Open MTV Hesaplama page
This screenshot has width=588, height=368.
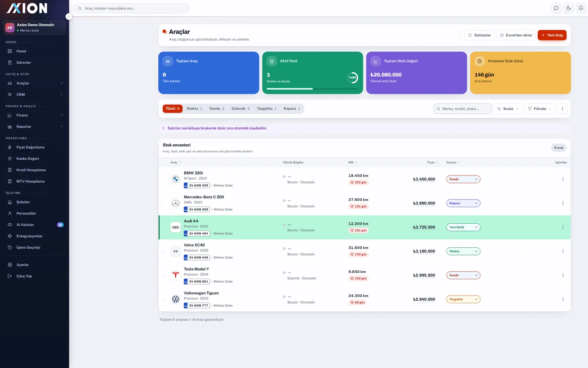point(35,181)
